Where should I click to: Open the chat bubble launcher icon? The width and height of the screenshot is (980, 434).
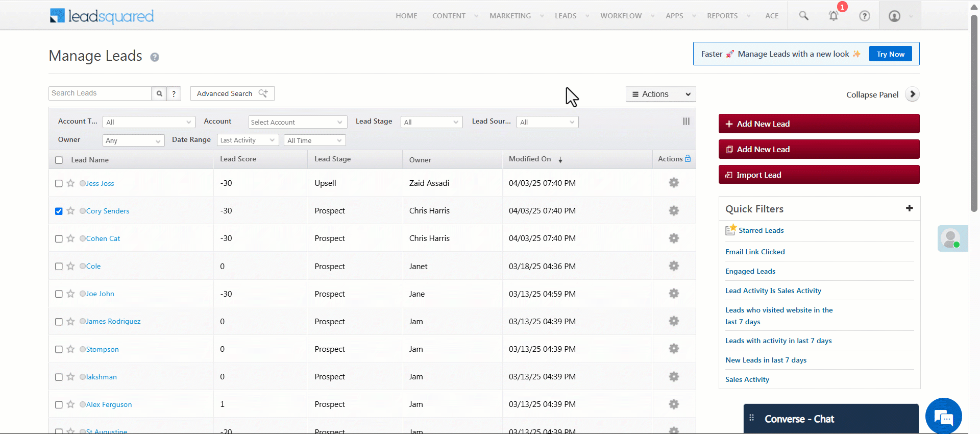[x=943, y=416]
